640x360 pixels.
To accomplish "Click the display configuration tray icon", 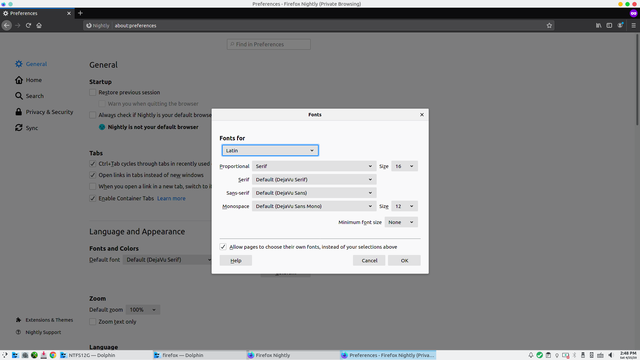I will (565, 355).
